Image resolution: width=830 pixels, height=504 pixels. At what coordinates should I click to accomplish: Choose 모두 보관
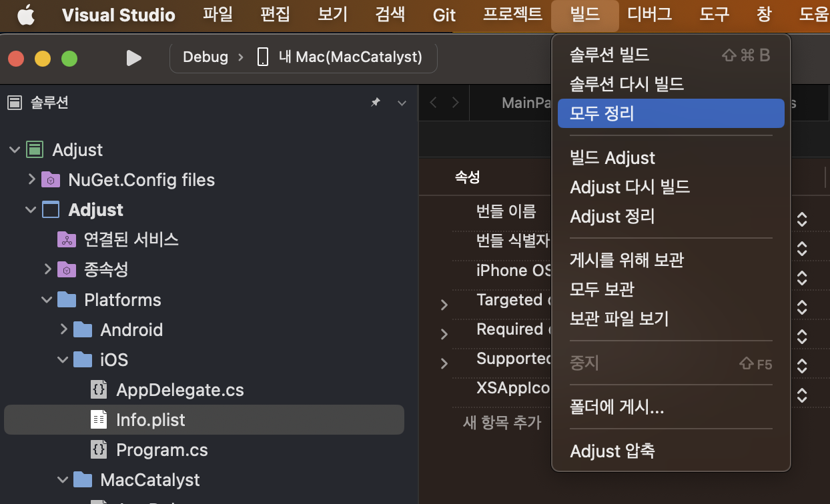click(x=671, y=289)
